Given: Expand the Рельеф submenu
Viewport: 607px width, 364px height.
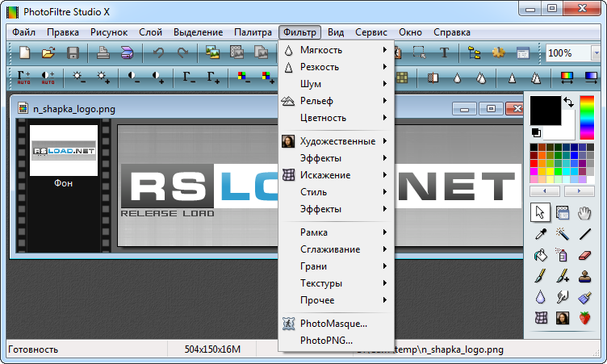Looking at the screenshot, I should (336, 101).
